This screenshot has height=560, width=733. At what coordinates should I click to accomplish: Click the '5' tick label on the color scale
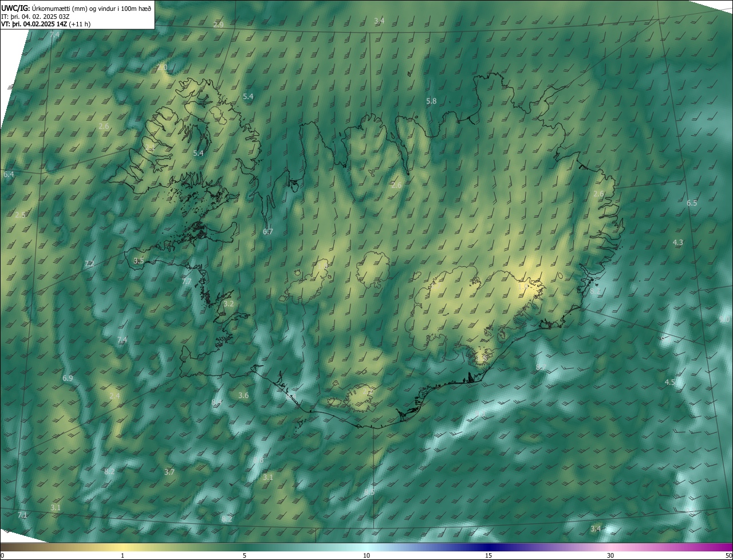[x=245, y=555]
